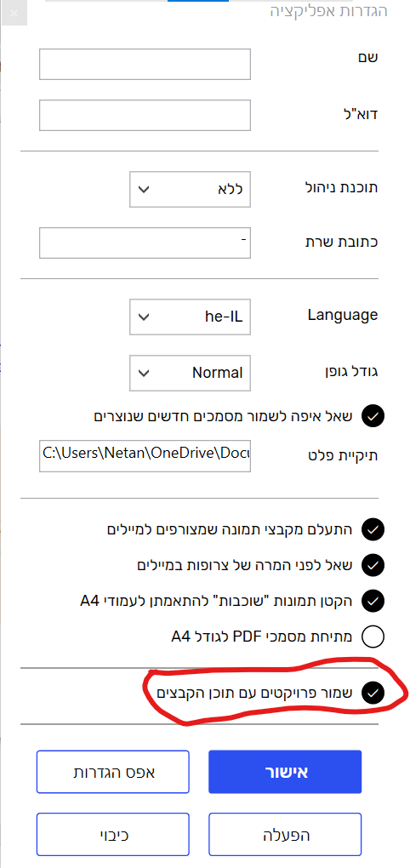Disable 'הקטן תמונות שוכבות' A4 checkbox

click(373, 601)
